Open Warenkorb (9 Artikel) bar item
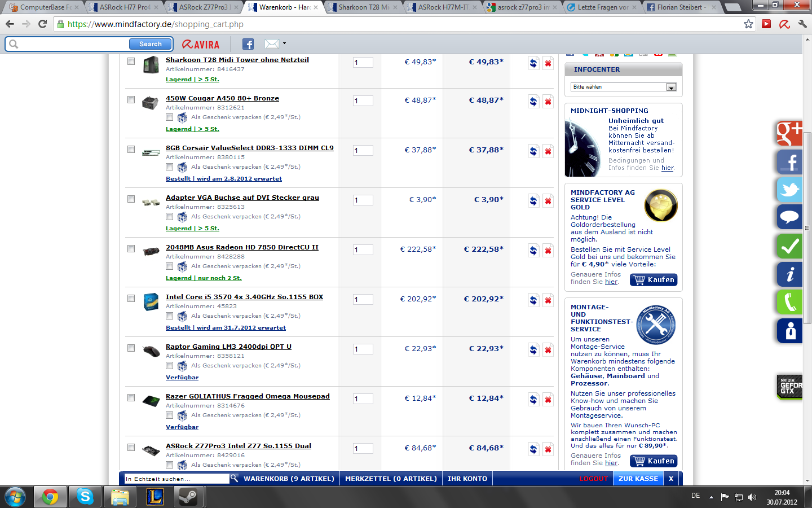The image size is (812, 508). click(x=289, y=479)
